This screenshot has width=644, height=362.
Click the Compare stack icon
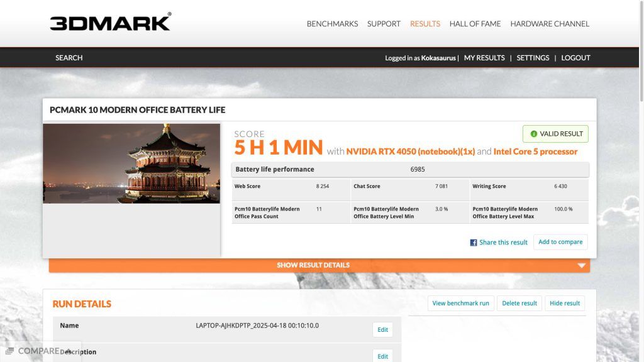pos(10,351)
